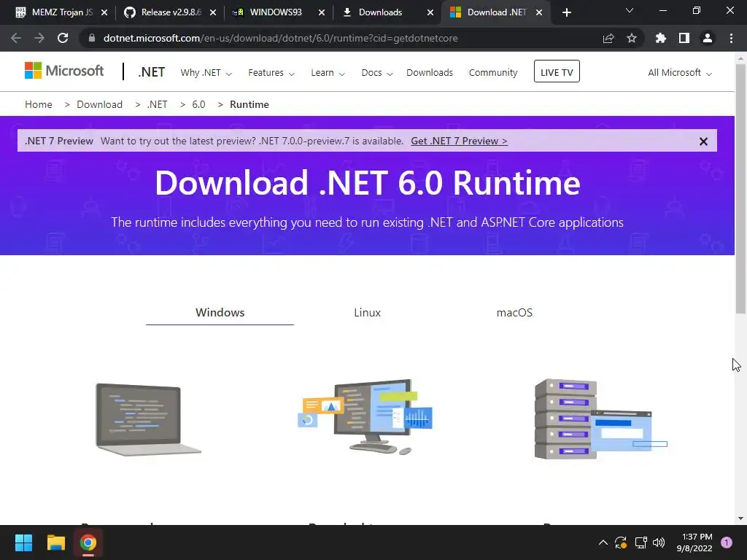Image resolution: width=747 pixels, height=560 pixels.
Task: Open File Explorer from the taskbar
Action: [x=55, y=542]
